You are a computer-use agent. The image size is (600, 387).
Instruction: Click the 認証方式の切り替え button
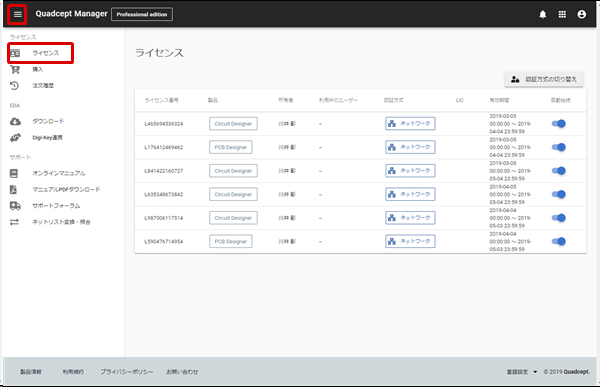(544, 79)
